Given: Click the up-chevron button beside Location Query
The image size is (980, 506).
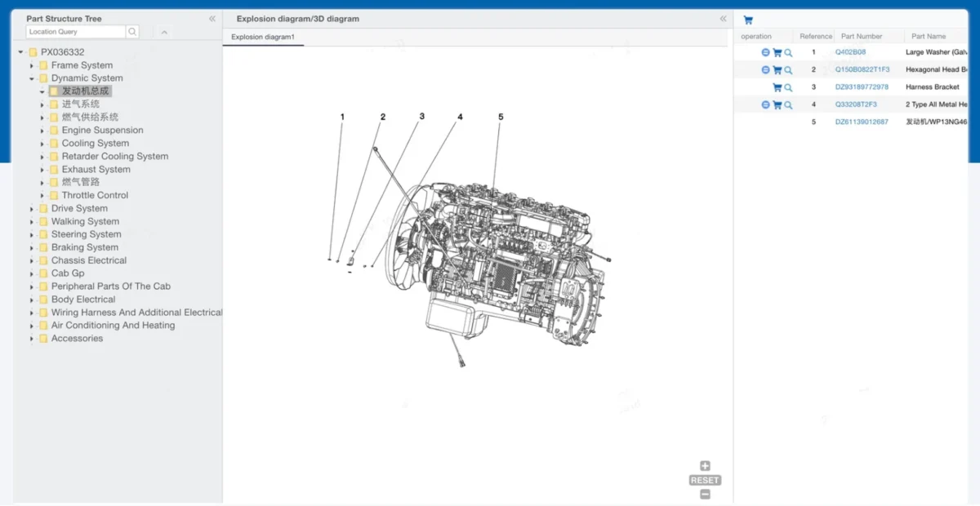Looking at the screenshot, I should (164, 32).
